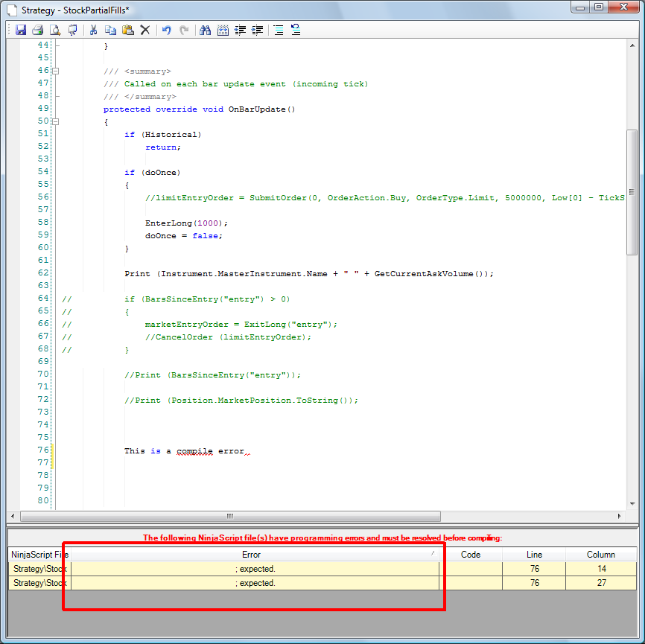Click the comment selected lines icon
645x644 pixels.
coord(277,30)
